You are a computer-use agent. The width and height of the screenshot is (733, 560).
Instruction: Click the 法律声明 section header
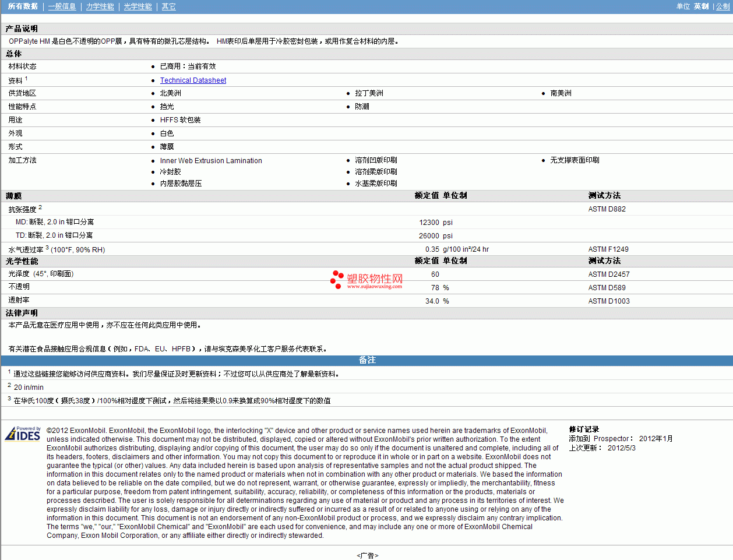pos(22,314)
